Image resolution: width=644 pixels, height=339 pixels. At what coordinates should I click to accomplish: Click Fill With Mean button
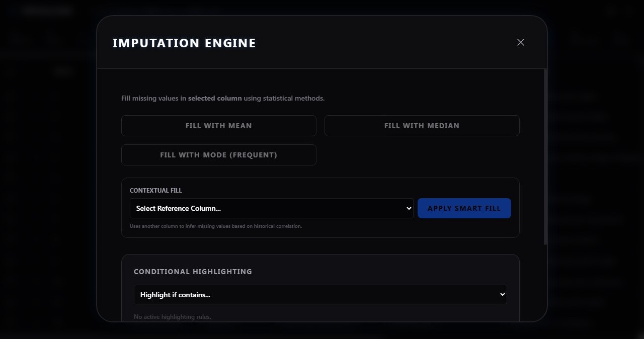(219, 126)
